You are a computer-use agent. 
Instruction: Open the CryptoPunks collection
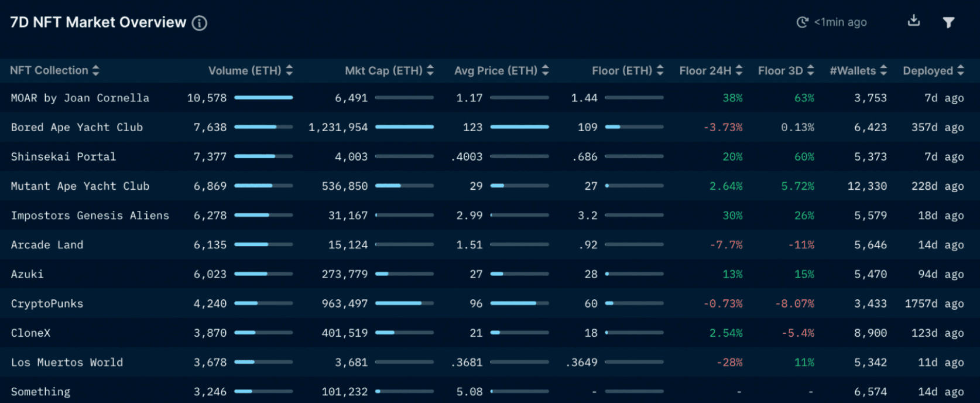pyautogui.click(x=47, y=304)
